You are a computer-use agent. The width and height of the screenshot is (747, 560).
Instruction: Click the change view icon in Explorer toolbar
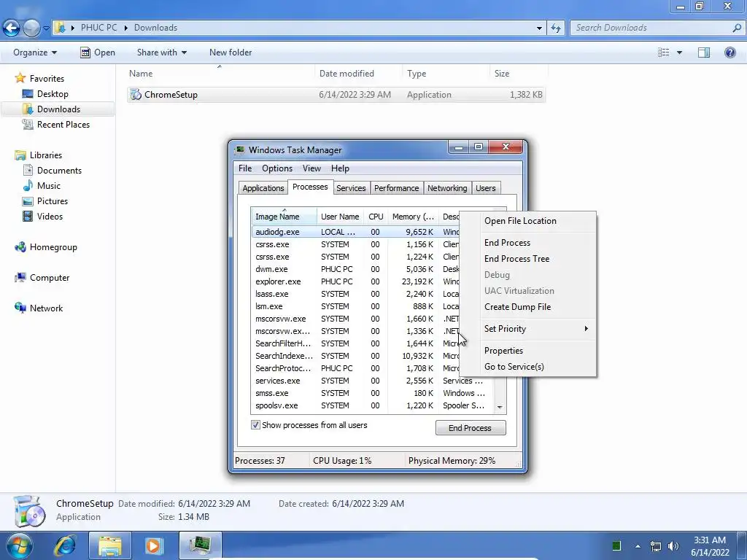pos(664,52)
